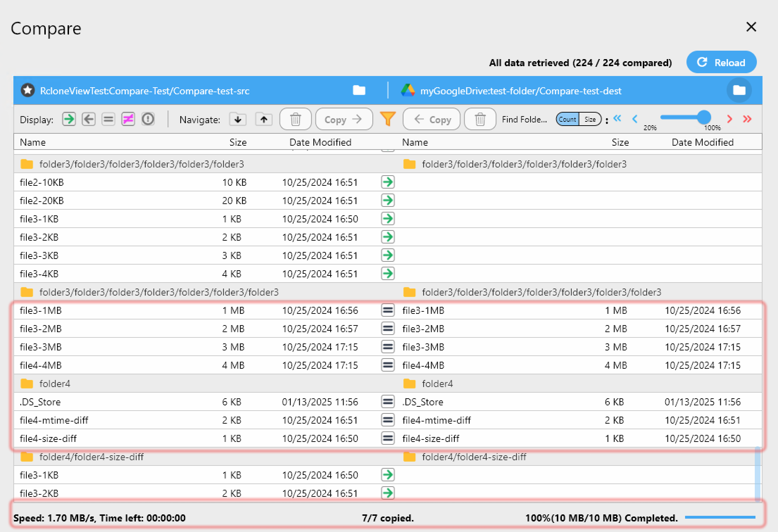
Task: Collapse the folder4 group header
Action: click(55, 384)
